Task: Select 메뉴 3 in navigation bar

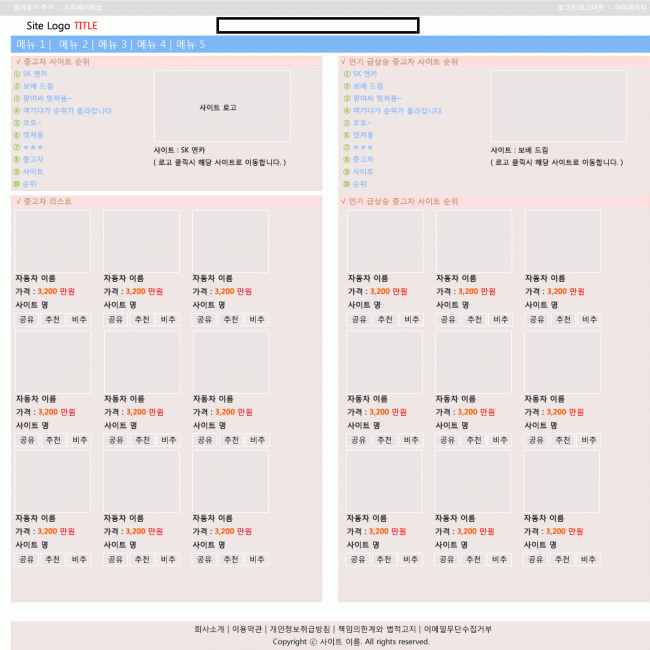Action: click(x=112, y=45)
